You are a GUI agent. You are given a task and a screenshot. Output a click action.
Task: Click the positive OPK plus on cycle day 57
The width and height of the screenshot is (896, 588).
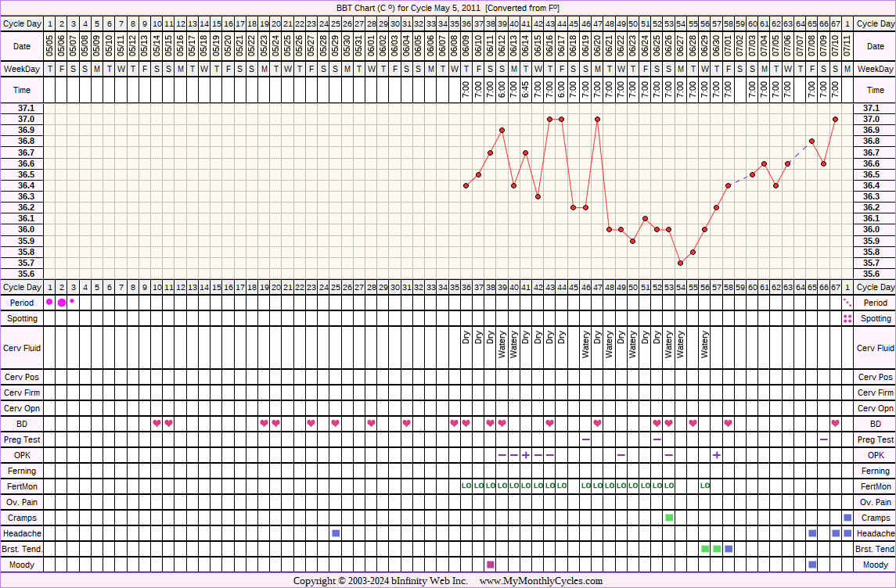coord(717,455)
